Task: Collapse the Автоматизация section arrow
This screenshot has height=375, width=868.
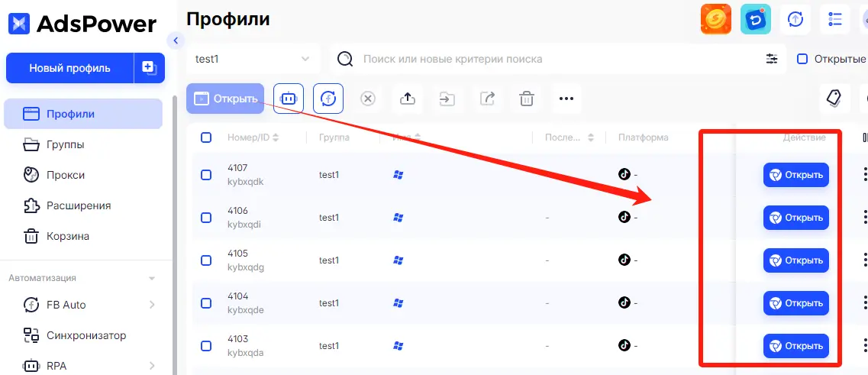Action: click(x=152, y=278)
